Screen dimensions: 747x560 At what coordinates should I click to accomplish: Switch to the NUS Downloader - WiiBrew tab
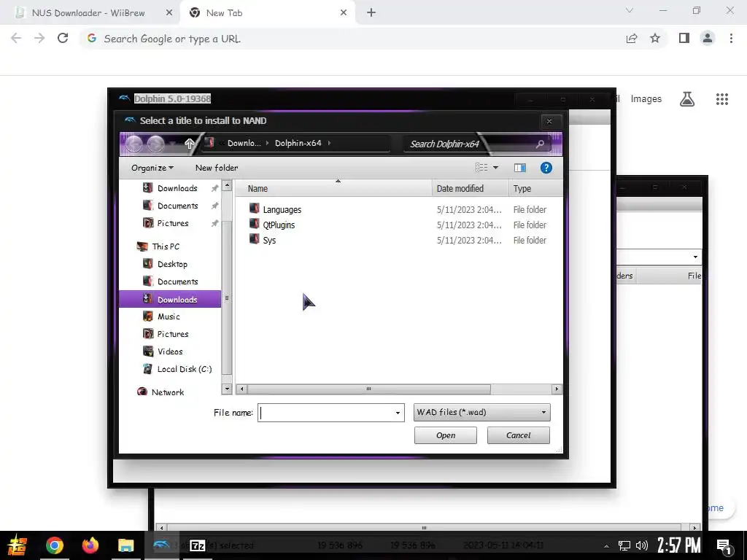88,13
